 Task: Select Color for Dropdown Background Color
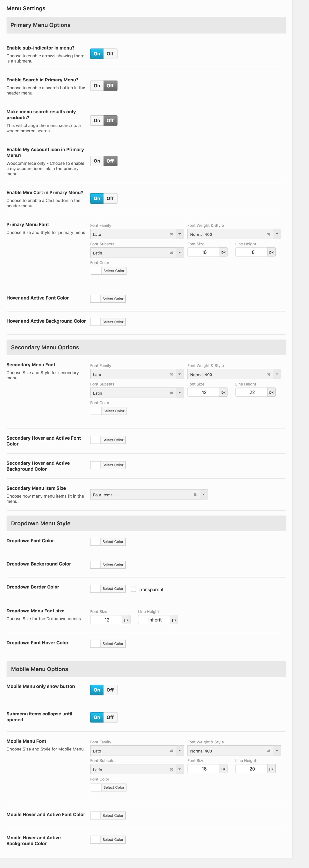pos(113,565)
